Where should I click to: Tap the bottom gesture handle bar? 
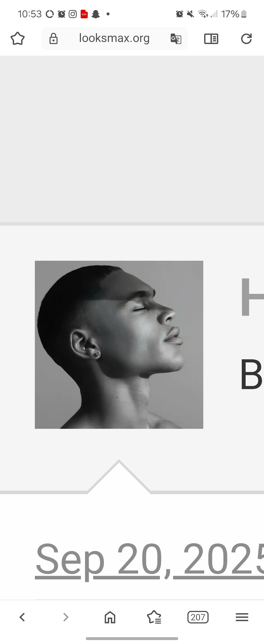point(132,638)
